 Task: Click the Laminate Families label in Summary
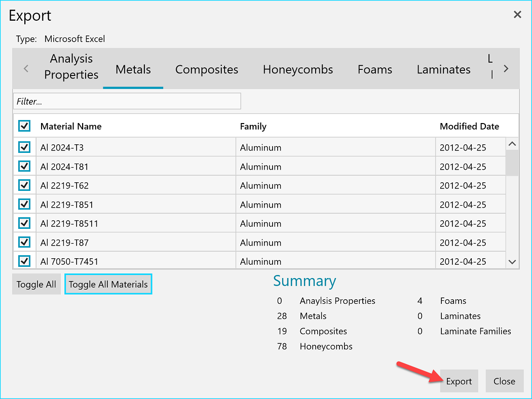coord(475,331)
